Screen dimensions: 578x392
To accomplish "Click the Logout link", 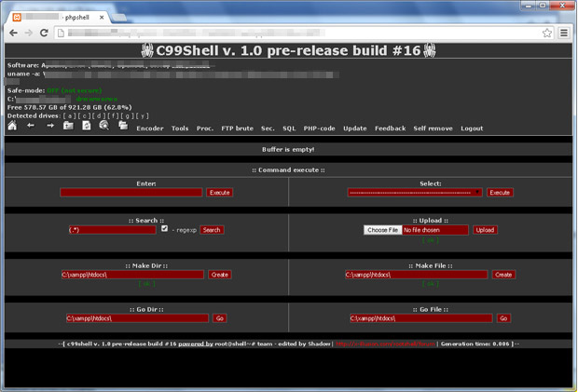I will pyautogui.click(x=472, y=128).
